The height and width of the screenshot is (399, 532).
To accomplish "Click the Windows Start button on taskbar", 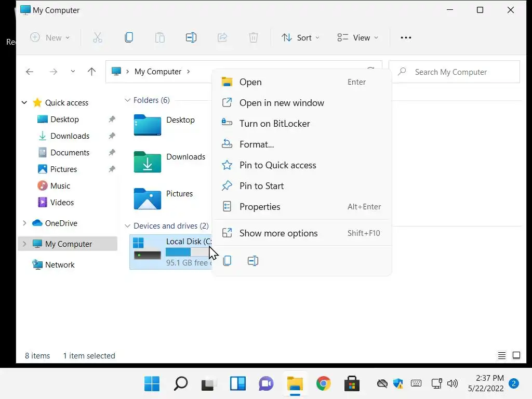I will (x=152, y=384).
